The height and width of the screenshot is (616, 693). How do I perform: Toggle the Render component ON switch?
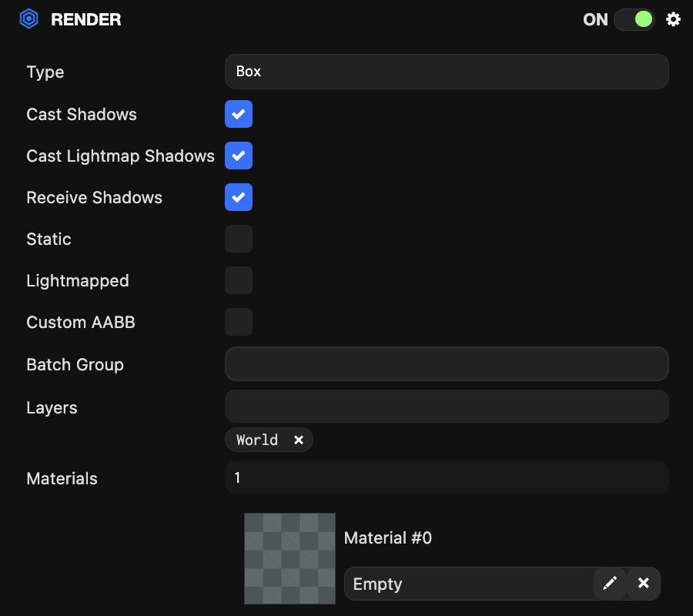pyautogui.click(x=634, y=19)
